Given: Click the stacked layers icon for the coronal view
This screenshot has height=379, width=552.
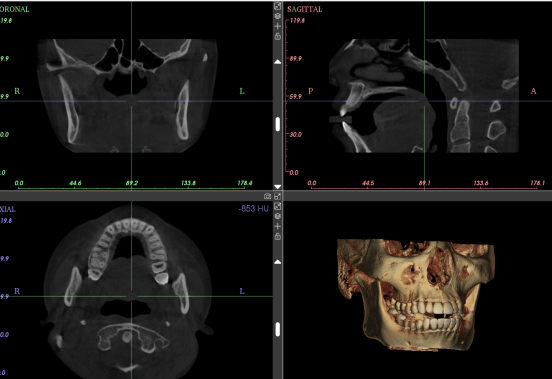Looking at the screenshot, I should [278, 16].
